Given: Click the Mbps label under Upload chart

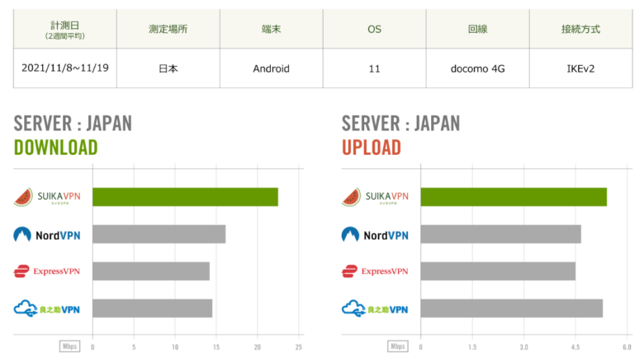Looking at the screenshot, I should 398,346.
